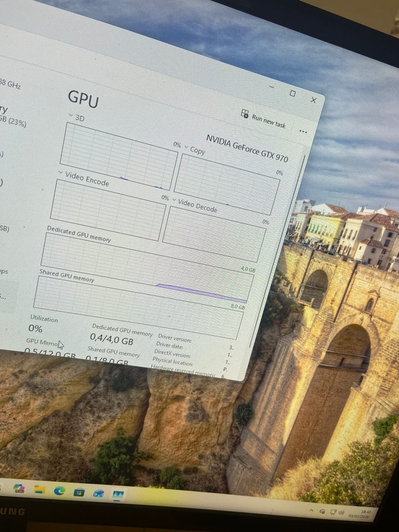Show hidden system tray icons
The image size is (399, 532).
click(311, 510)
